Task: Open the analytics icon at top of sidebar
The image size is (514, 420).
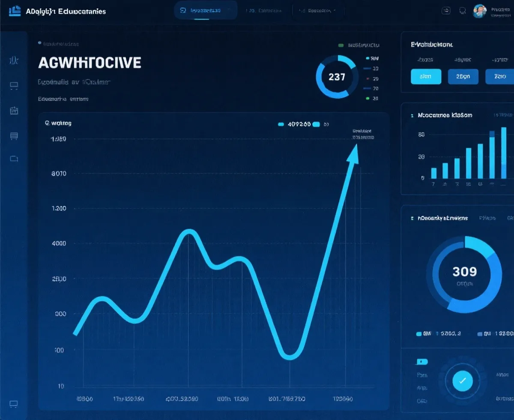Action: click(14, 61)
